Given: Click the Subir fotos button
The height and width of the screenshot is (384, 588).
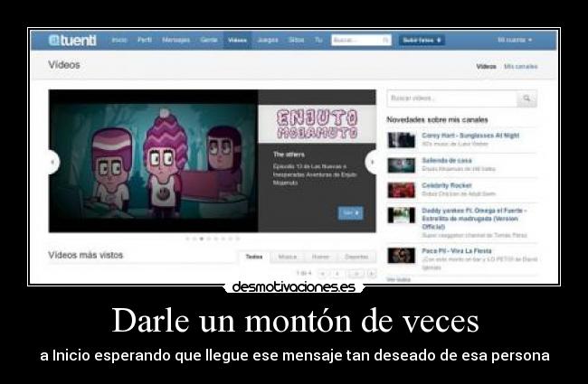Looking at the screenshot, I should [x=422, y=40].
